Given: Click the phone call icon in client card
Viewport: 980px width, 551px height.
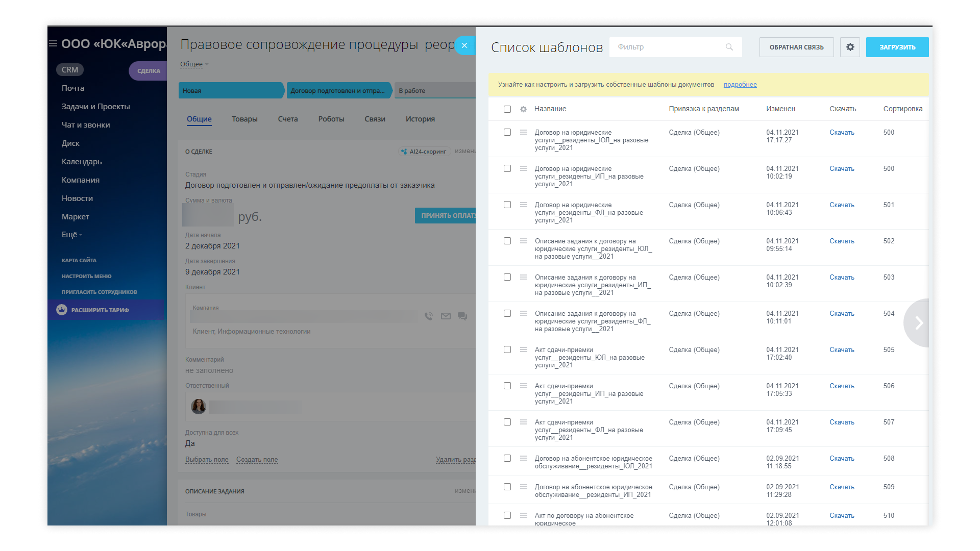Looking at the screenshot, I should point(429,316).
